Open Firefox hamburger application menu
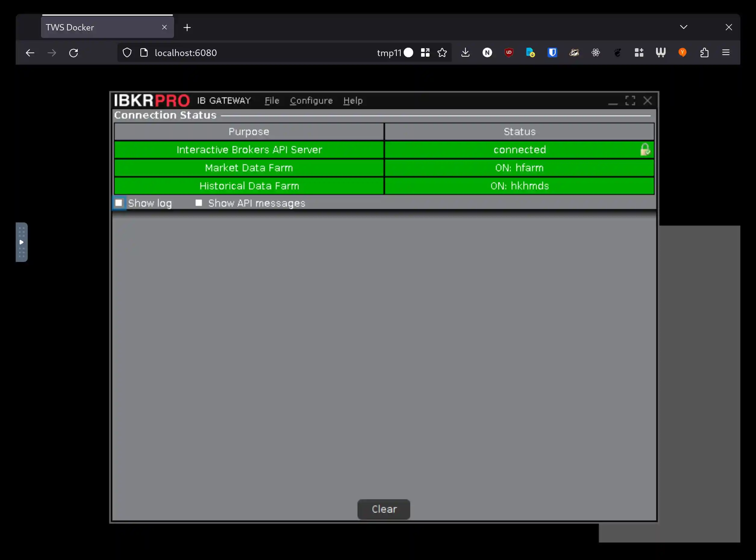This screenshot has height=560, width=756. (x=726, y=52)
